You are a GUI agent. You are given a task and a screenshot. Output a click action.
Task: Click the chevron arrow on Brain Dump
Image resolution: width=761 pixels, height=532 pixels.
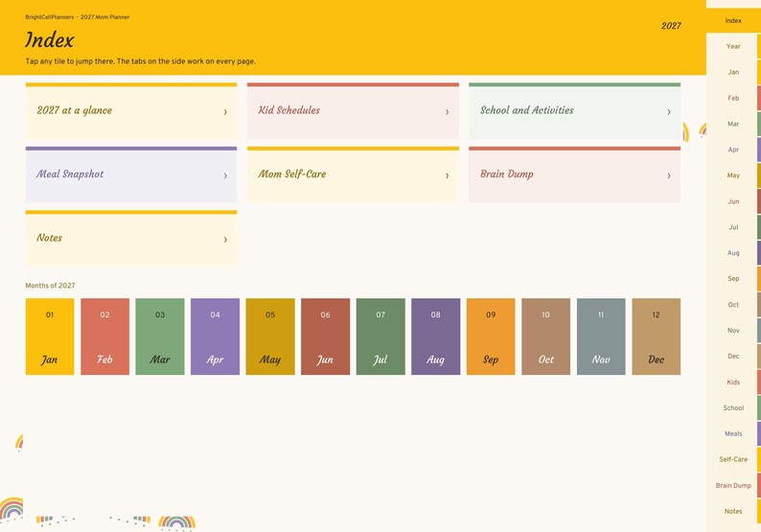click(669, 175)
